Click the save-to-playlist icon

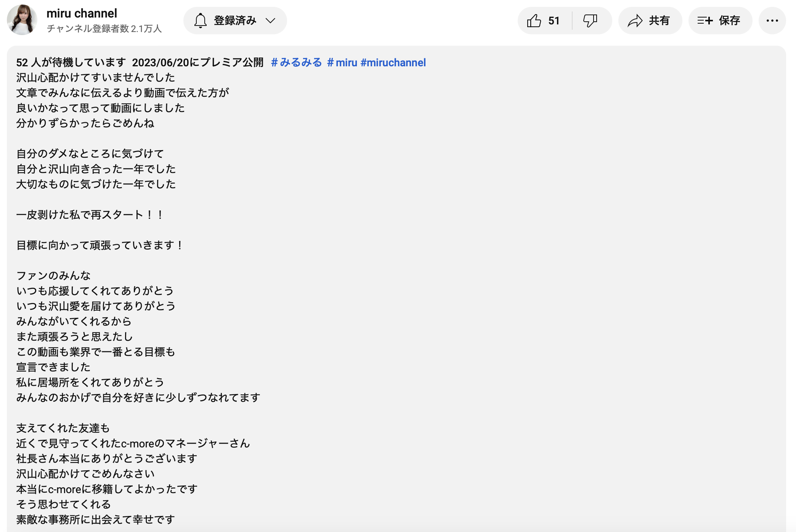705,21
